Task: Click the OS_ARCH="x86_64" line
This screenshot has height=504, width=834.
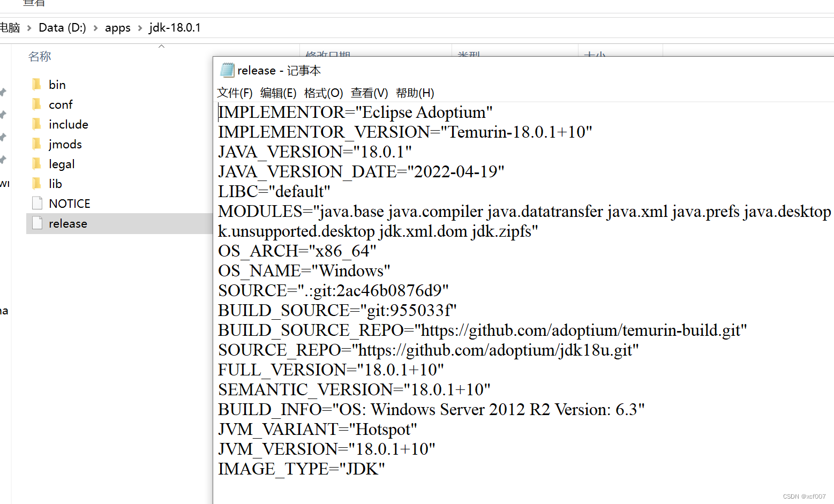Action: tap(297, 251)
